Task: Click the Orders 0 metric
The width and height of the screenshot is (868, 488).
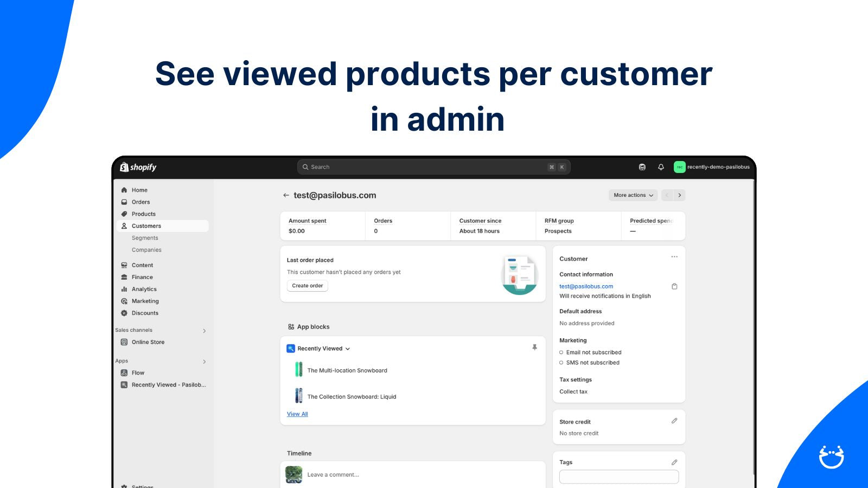Action: 408,226
